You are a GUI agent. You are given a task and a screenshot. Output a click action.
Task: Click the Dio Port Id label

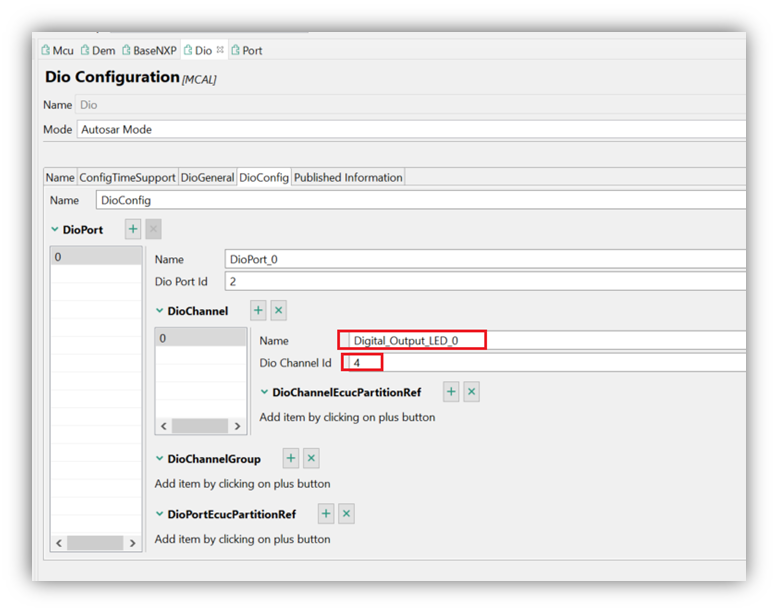(181, 282)
